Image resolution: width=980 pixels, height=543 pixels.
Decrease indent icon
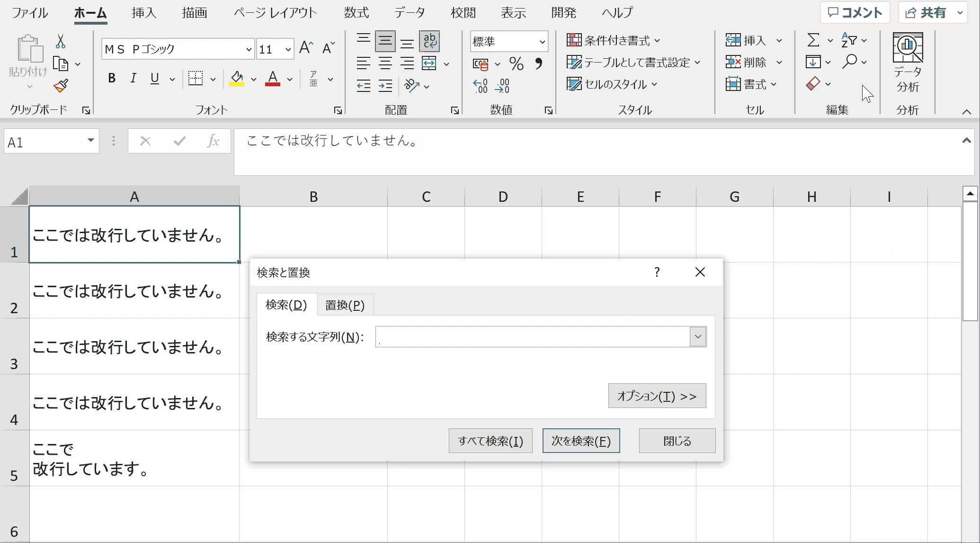364,86
